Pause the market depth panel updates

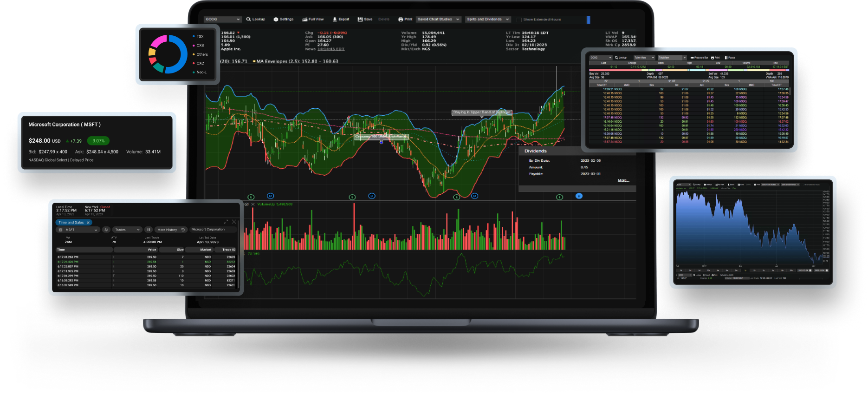pyautogui.click(x=730, y=58)
